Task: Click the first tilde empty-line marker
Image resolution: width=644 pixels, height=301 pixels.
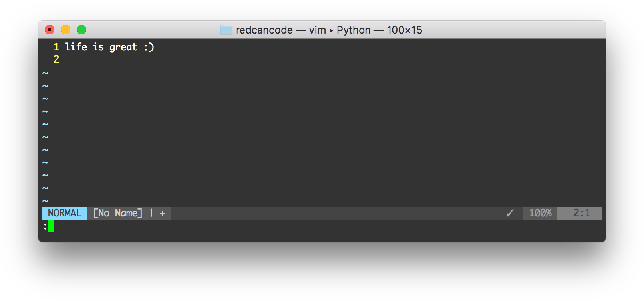Action: (x=45, y=73)
